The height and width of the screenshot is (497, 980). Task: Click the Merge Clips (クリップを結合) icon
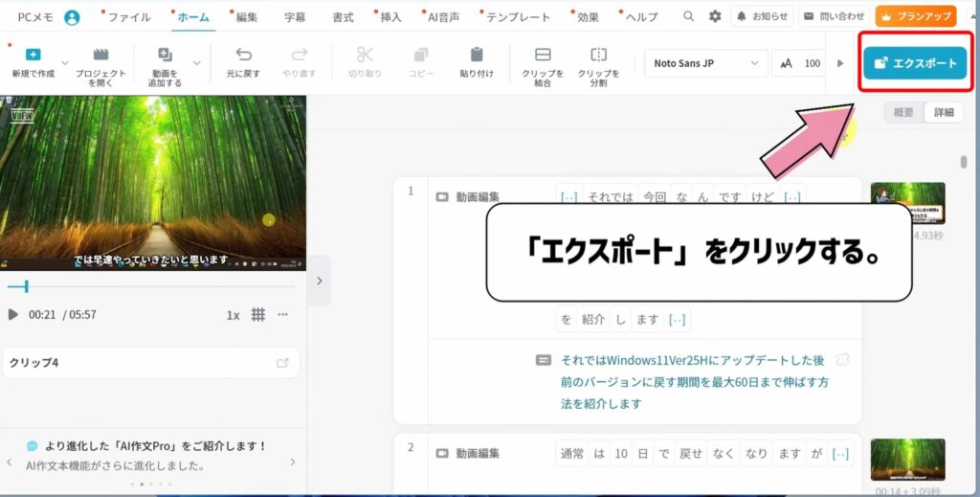(x=543, y=56)
